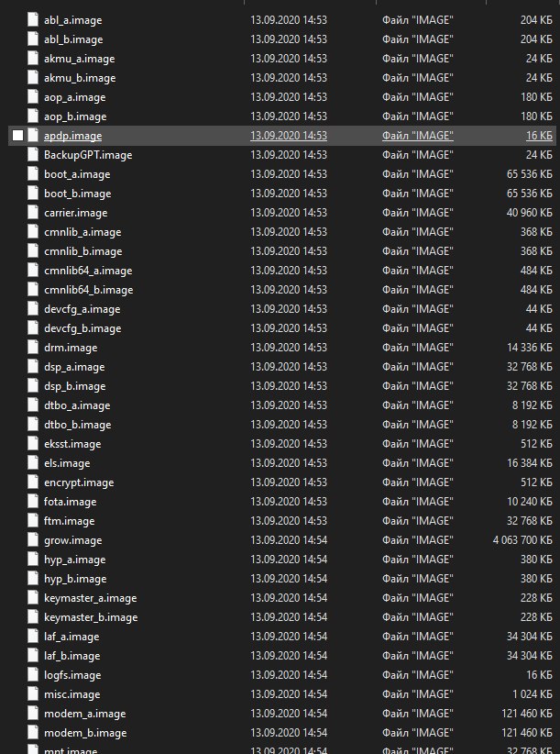560x754 pixels.
Task: Click the file icon of hyp_a.image
Action: click(x=33, y=560)
